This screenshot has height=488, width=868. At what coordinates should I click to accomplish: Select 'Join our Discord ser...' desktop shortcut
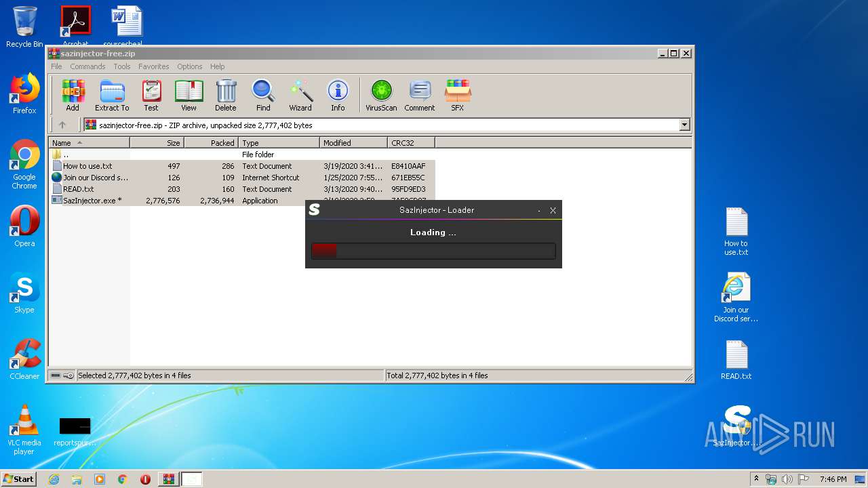pyautogui.click(x=736, y=297)
